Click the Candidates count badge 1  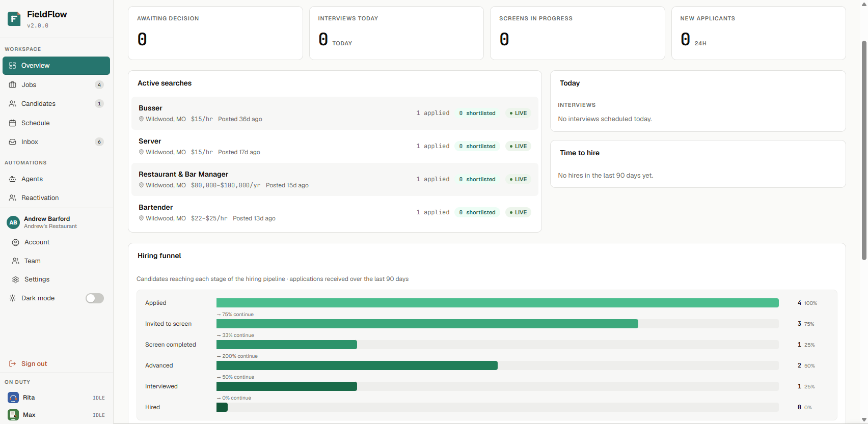point(99,104)
